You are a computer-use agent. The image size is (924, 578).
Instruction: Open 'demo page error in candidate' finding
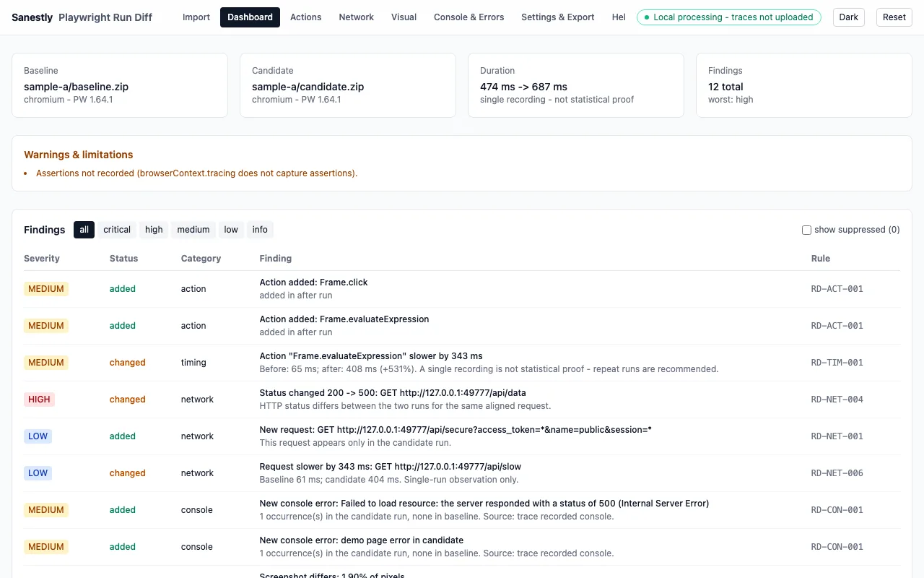(462, 547)
